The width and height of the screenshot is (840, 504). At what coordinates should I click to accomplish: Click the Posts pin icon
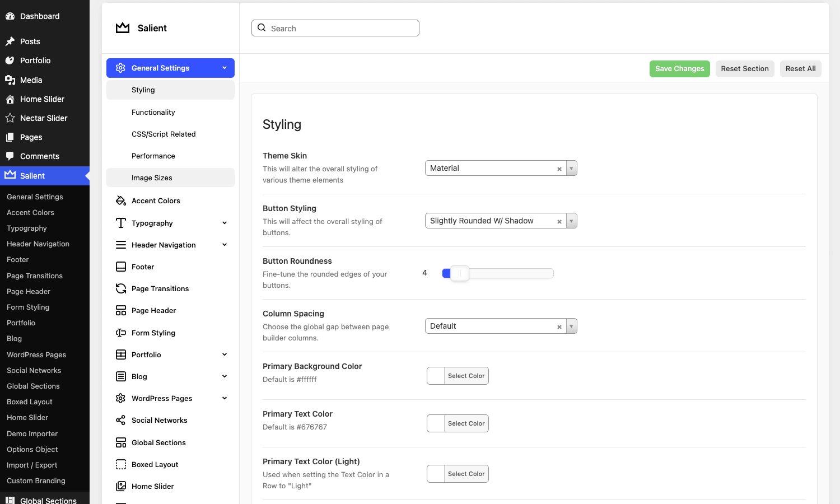10,41
